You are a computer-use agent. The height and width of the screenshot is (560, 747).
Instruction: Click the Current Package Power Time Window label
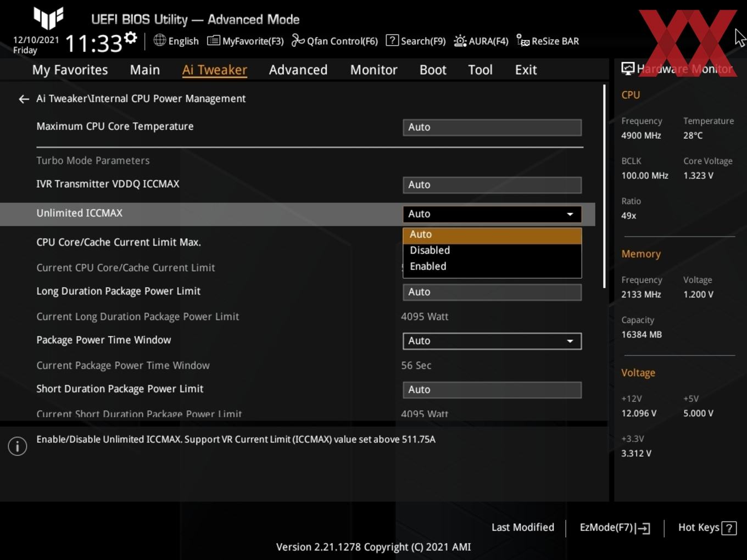pyautogui.click(x=123, y=366)
